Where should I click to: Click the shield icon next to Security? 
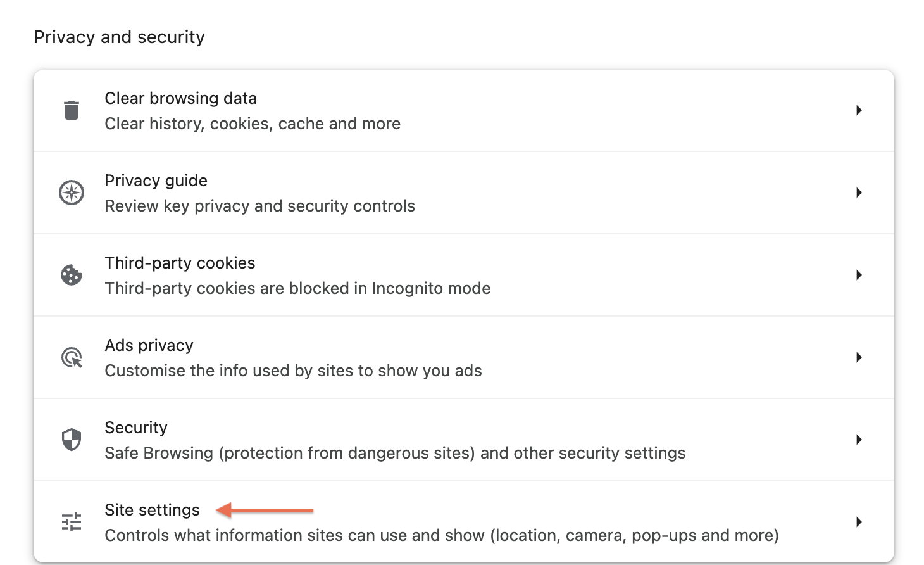tap(72, 440)
